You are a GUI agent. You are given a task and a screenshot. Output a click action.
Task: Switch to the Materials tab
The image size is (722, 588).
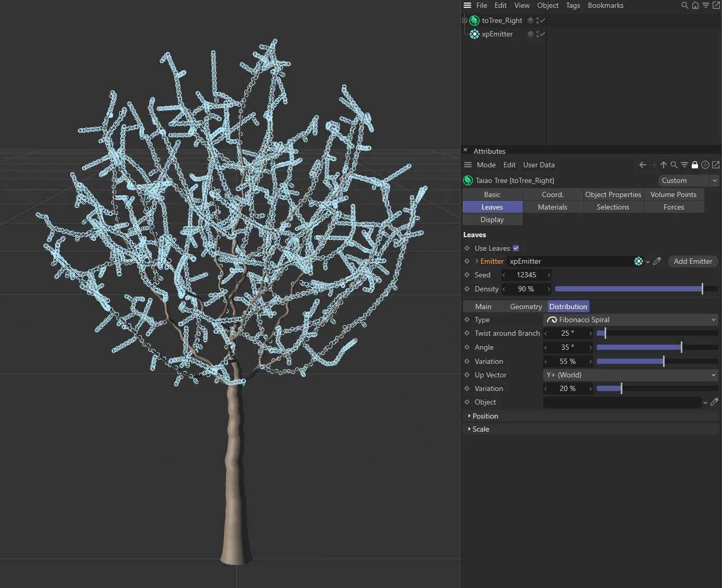point(552,207)
